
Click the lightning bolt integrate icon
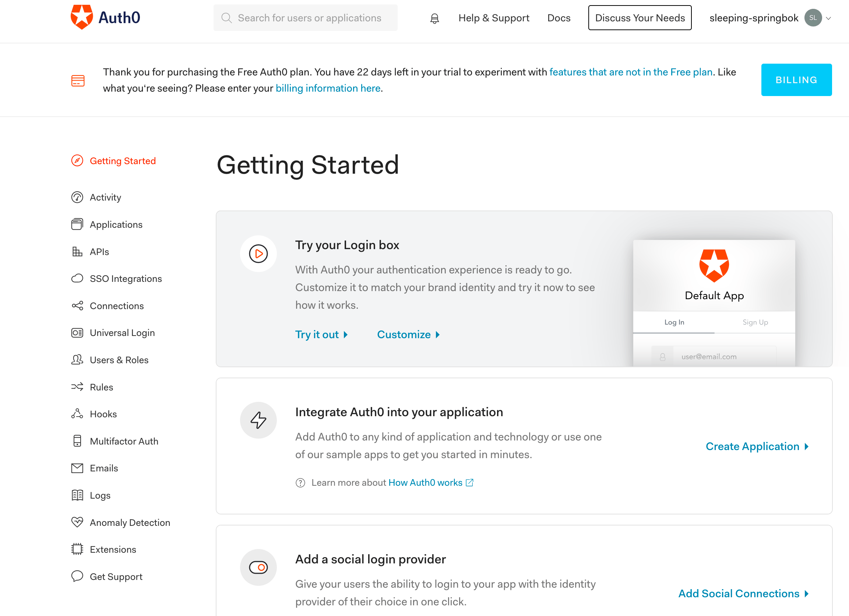click(x=258, y=420)
